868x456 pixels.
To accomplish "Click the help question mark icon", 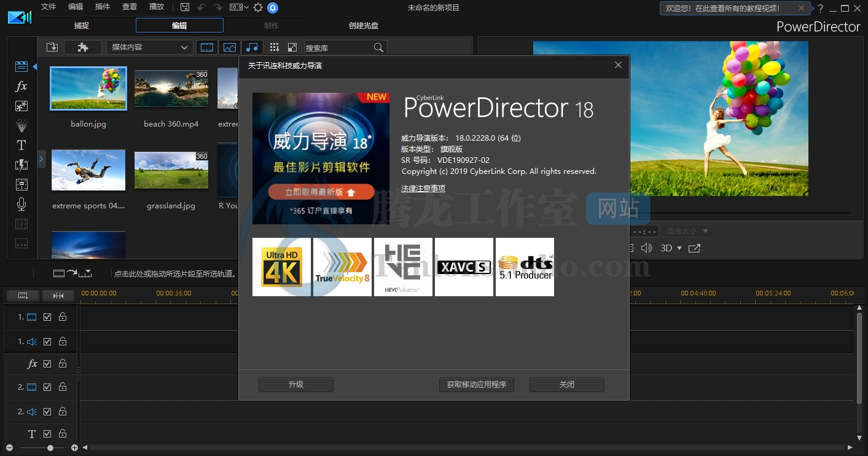I will [x=821, y=8].
